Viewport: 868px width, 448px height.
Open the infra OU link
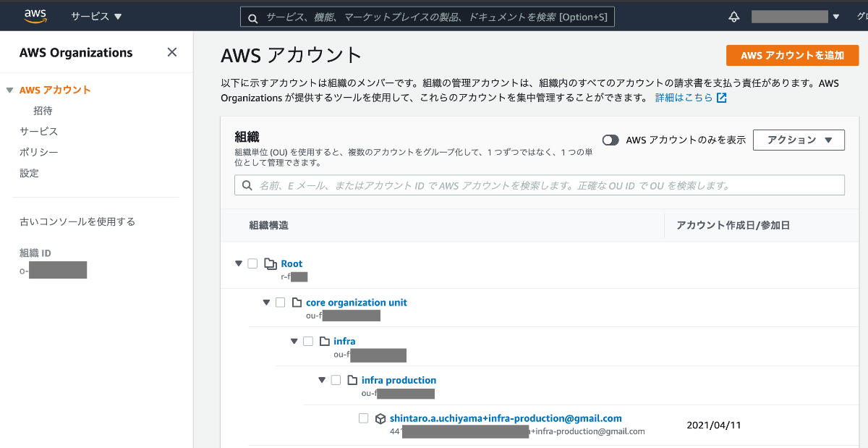[344, 341]
